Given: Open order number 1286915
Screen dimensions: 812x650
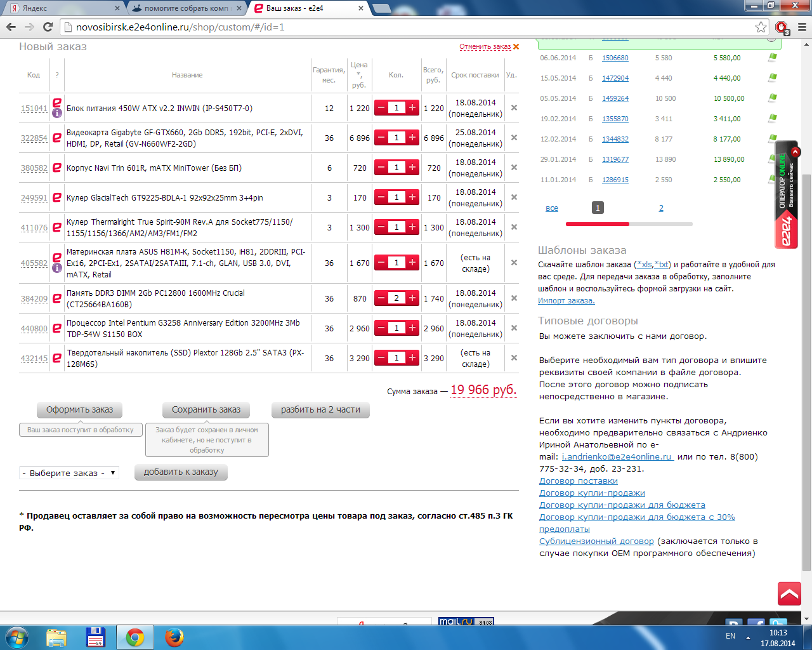Looking at the screenshot, I should [x=615, y=180].
